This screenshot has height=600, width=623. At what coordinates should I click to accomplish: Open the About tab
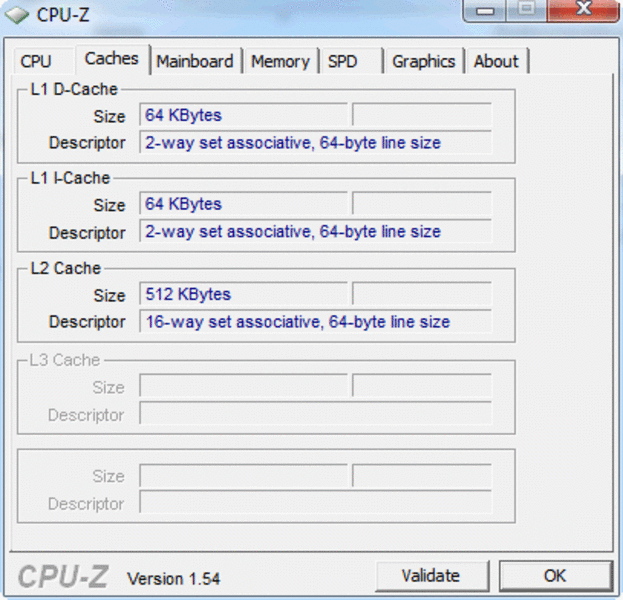pyautogui.click(x=497, y=61)
